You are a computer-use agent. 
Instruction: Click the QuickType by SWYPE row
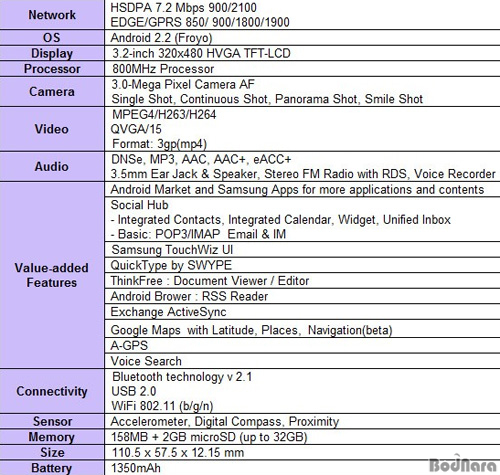point(302,265)
